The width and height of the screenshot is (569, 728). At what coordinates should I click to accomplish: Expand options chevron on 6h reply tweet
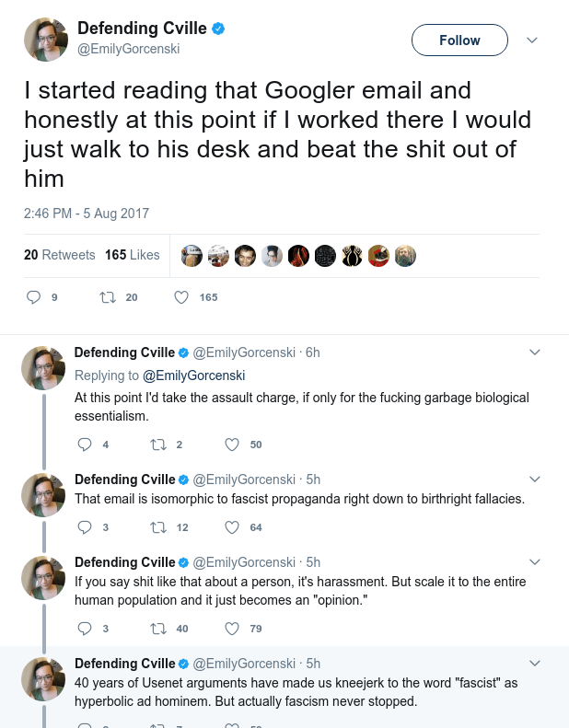pyautogui.click(x=535, y=352)
